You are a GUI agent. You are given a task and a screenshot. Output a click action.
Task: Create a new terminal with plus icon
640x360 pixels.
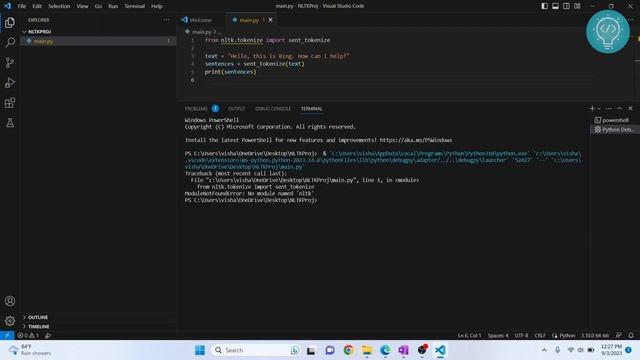592,108
